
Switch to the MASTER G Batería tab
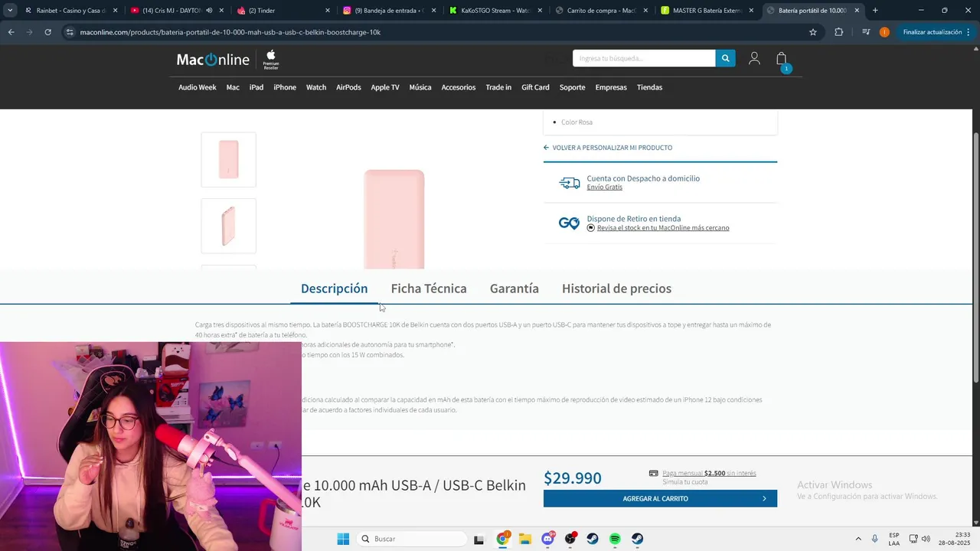pyautogui.click(x=707, y=11)
